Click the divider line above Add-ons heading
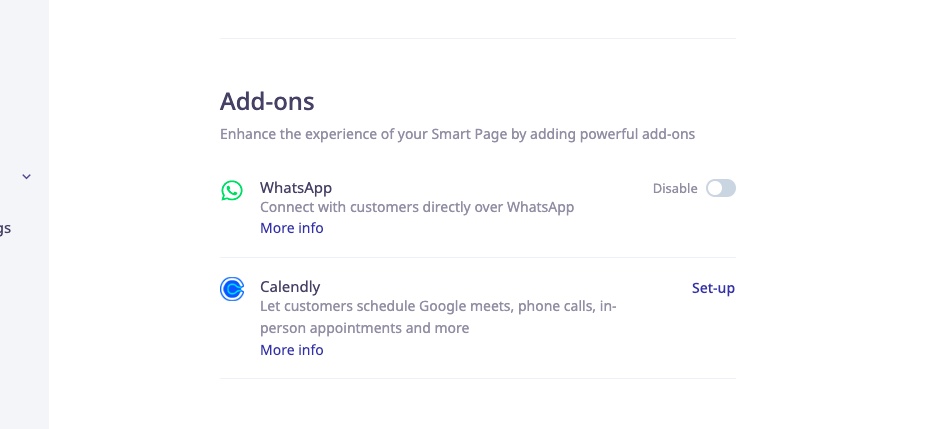The height and width of the screenshot is (429, 944). pyautogui.click(x=478, y=39)
